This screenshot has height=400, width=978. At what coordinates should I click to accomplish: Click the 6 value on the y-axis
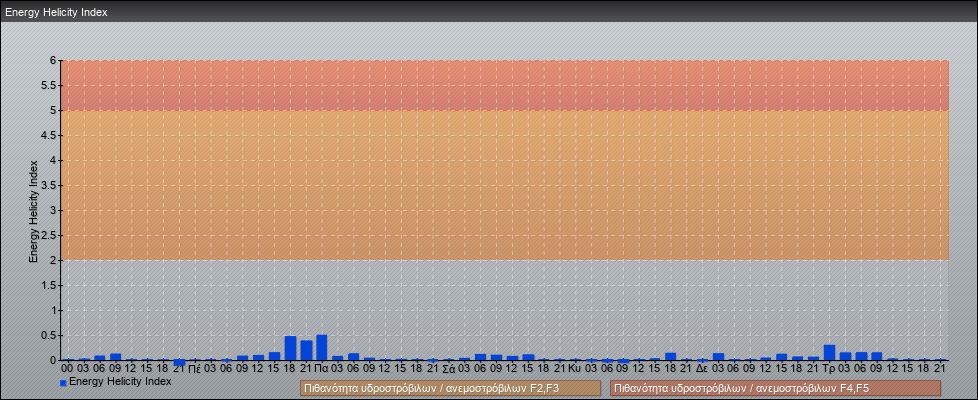[53, 61]
